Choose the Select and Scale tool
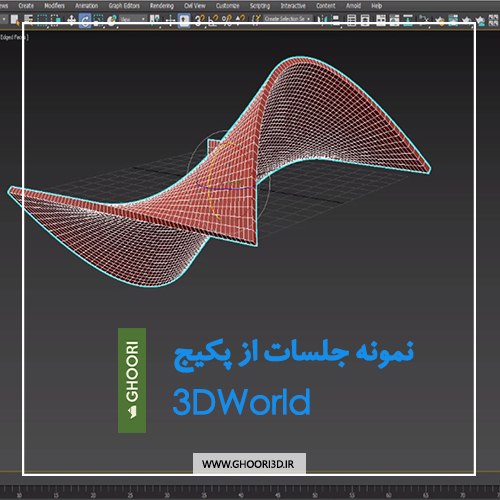The height and width of the screenshot is (500, 500). pos(98,21)
